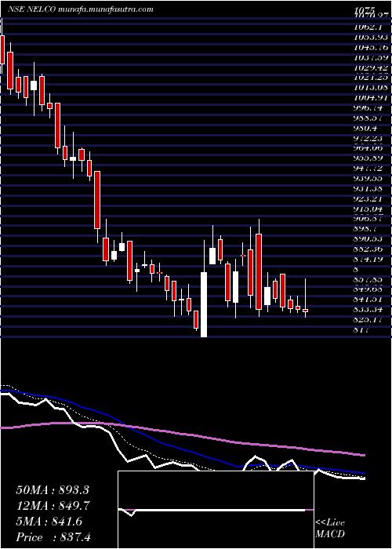Select the 931.38 price level label
This screenshot has height=549, width=392.
368,189
